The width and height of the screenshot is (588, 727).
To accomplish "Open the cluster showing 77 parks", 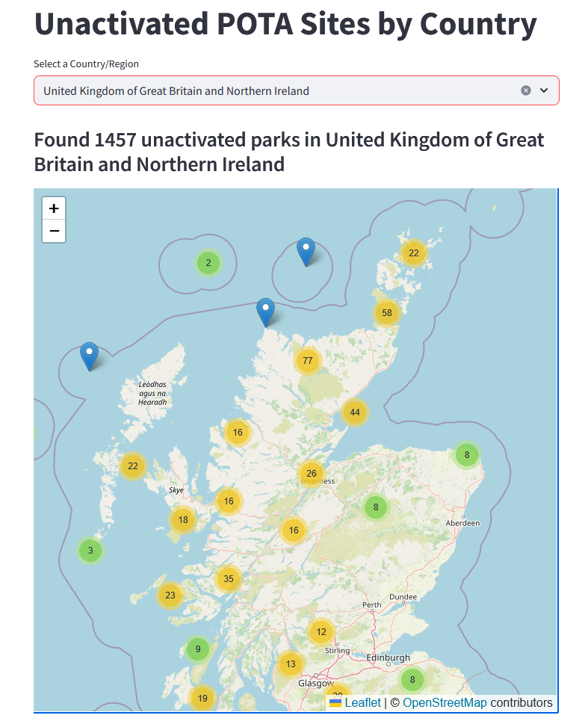I will tap(307, 361).
